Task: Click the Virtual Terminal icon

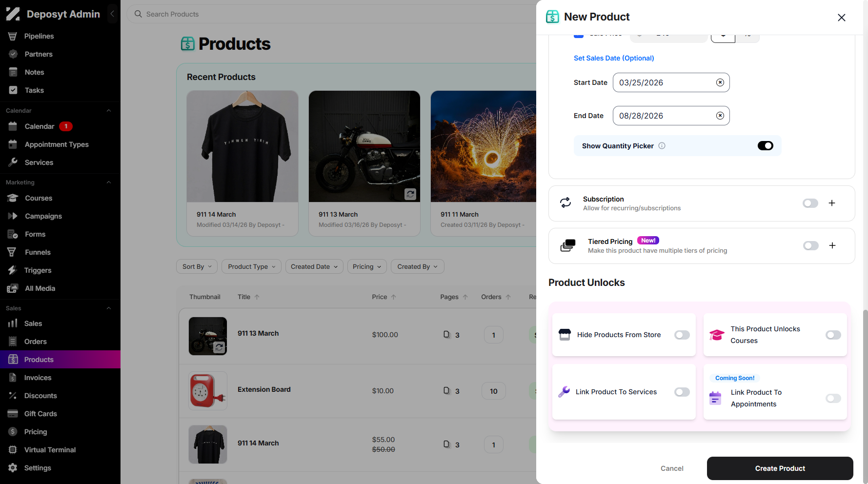Action: pos(13,450)
